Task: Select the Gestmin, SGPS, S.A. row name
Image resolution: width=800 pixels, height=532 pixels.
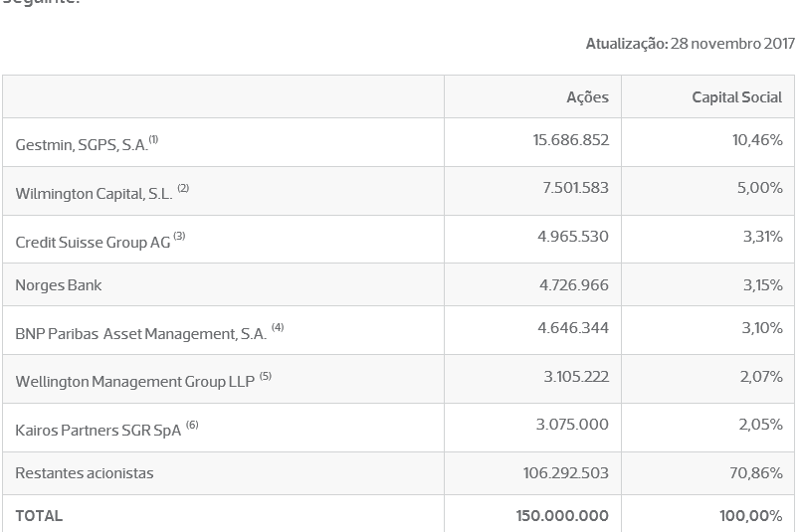Action: [x=82, y=145]
